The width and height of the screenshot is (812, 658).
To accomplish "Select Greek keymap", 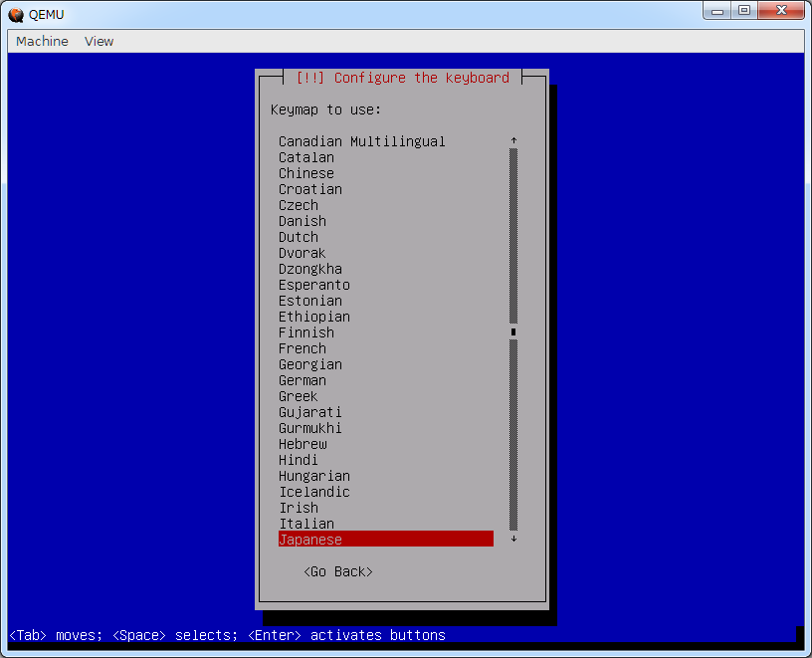I will point(386,396).
